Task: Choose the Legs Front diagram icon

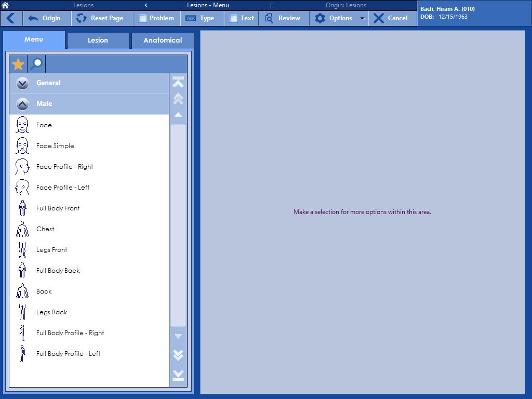Action: click(x=22, y=250)
